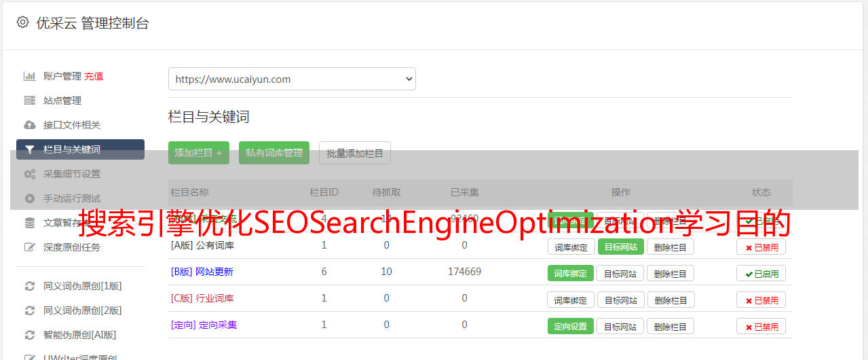The width and height of the screenshot is (868, 360).
Task: Open the [B版] 网站更新 column link
Action: pos(202,272)
